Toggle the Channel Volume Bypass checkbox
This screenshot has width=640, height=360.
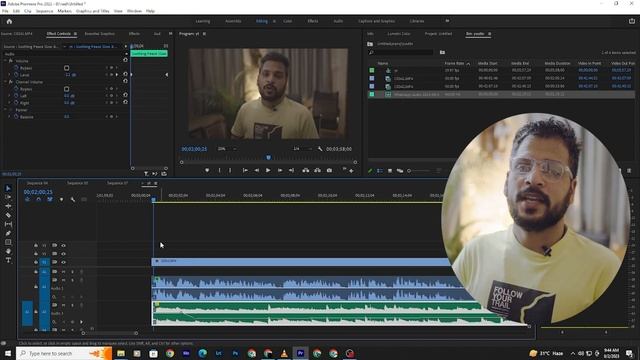point(67,89)
